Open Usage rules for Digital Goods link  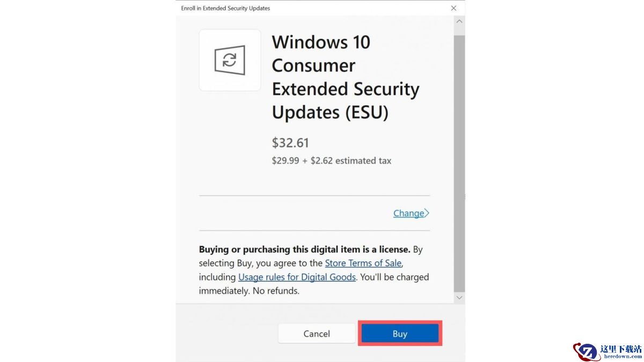point(297,277)
